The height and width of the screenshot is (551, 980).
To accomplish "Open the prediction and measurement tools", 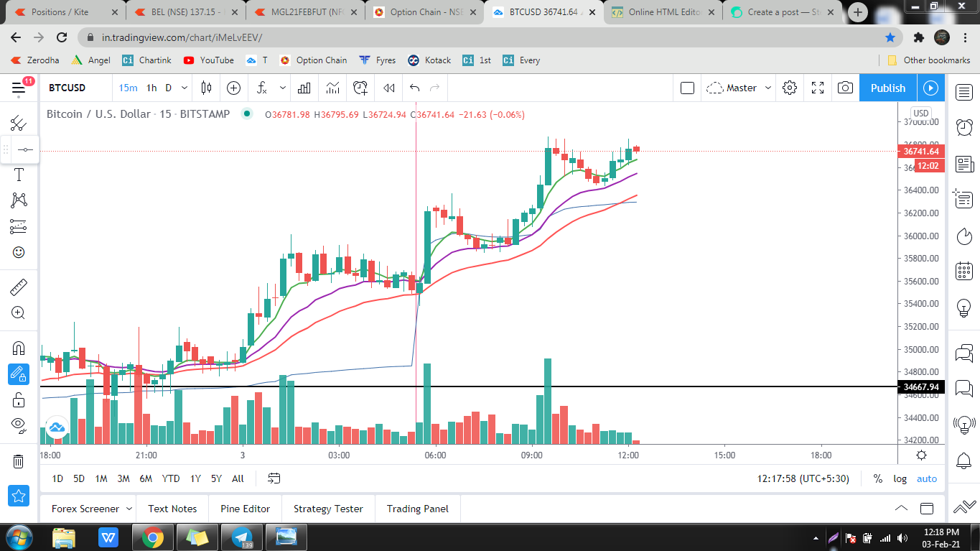I will 19,226.
